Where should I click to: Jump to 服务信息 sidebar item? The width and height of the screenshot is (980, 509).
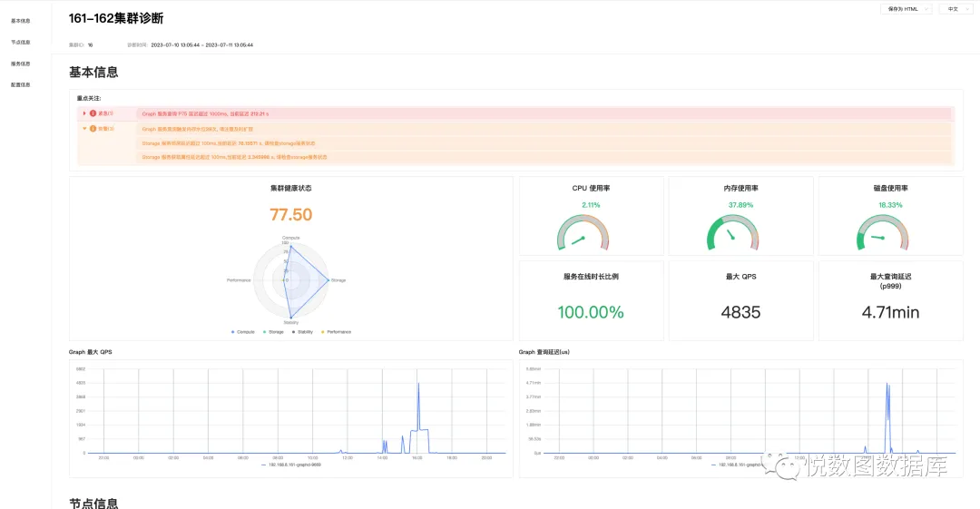click(x=21, y=64)
